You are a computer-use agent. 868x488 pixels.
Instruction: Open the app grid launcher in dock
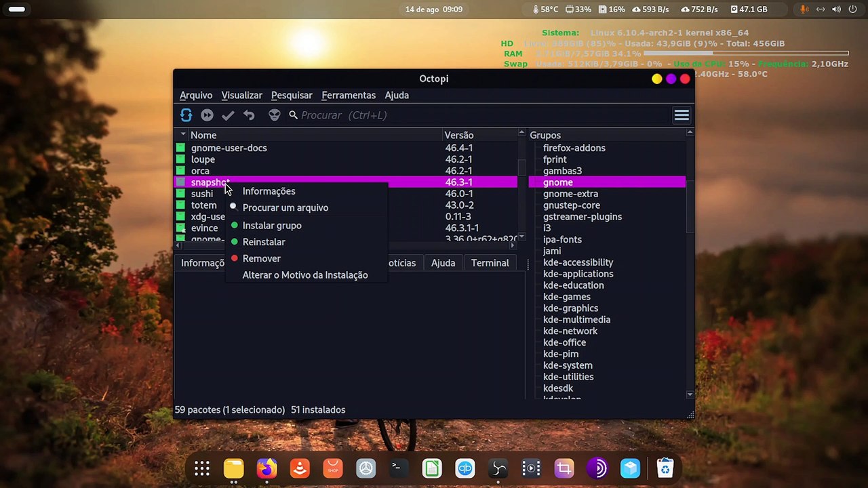tap(201, 468)
